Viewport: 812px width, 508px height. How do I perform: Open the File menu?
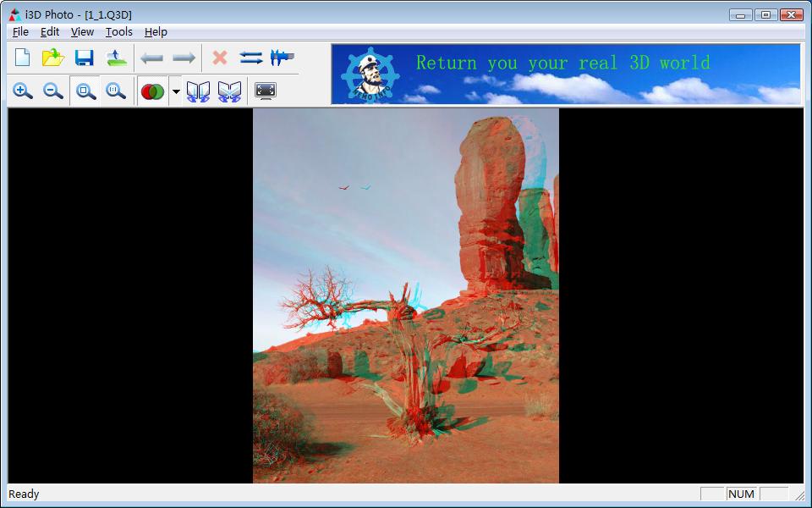pos(20,32)
